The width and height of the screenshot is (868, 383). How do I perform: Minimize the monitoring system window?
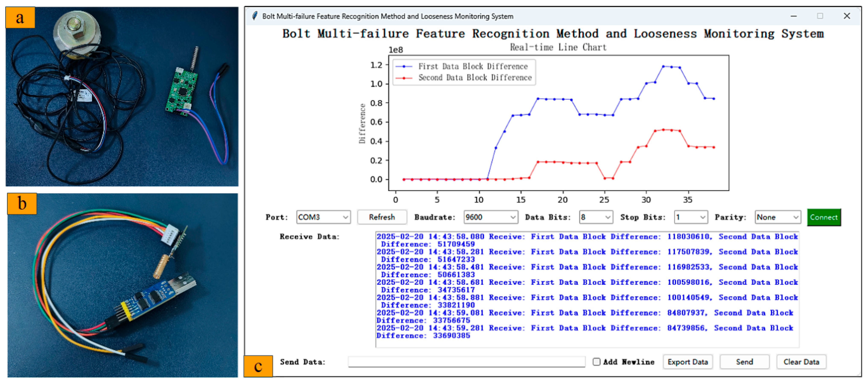(x=794, y=16)
